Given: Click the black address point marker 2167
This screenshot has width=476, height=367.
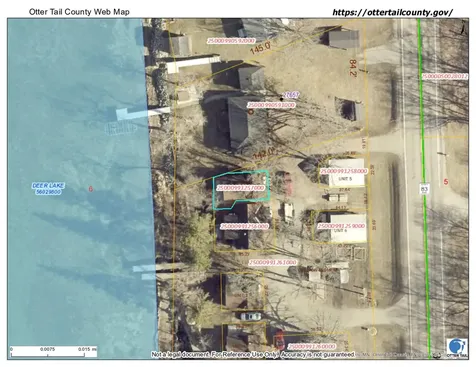Looking at the screenshot, I should tap(282, 99).
